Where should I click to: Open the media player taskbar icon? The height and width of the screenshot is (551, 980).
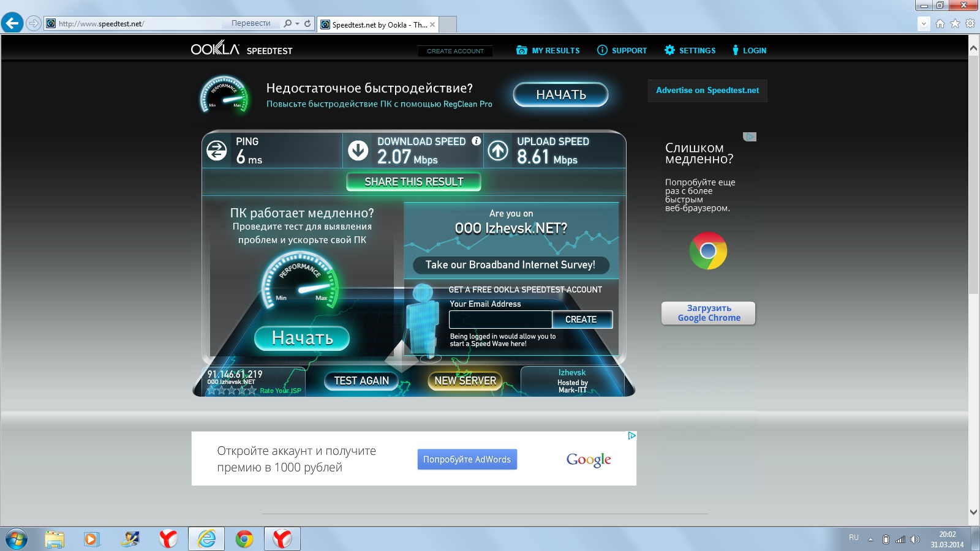pyautogui.click(x=92, y=539)
